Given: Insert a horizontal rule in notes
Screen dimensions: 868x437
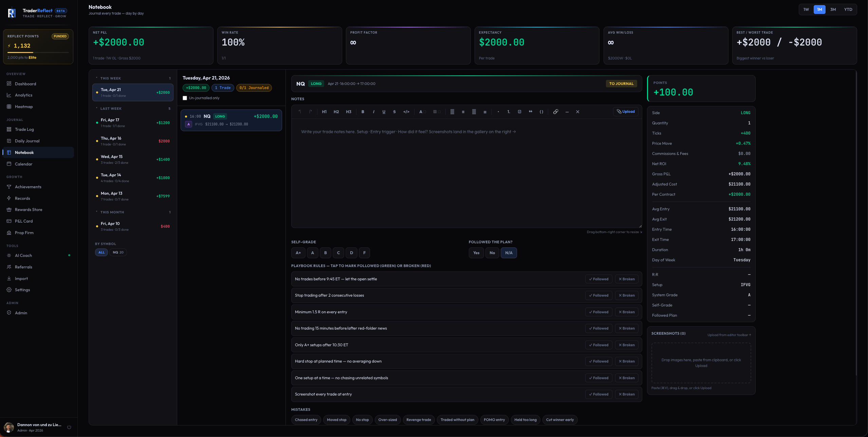Looking at the screenshot, I should point(567,112).
